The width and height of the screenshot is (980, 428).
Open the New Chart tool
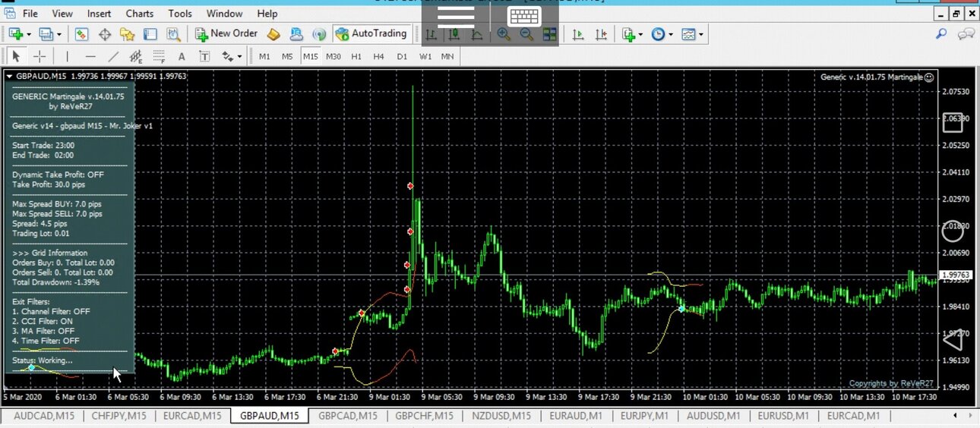pos(16,34)
